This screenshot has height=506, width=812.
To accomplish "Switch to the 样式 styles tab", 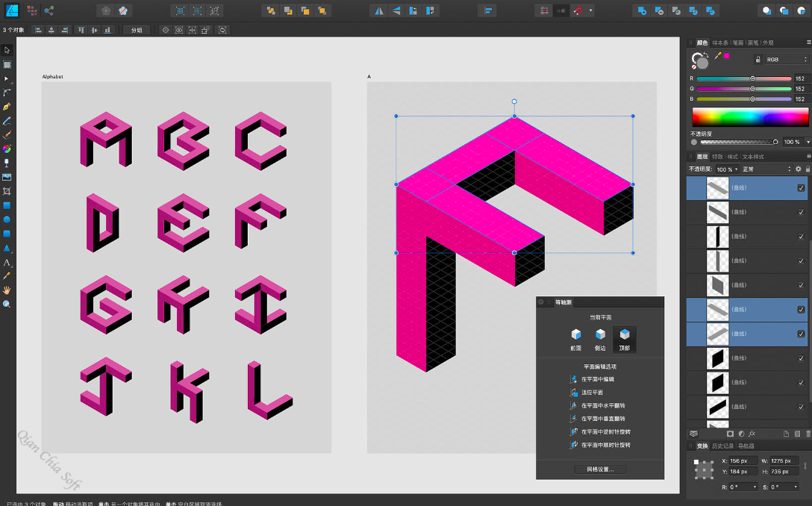I will tap(732, 157).
